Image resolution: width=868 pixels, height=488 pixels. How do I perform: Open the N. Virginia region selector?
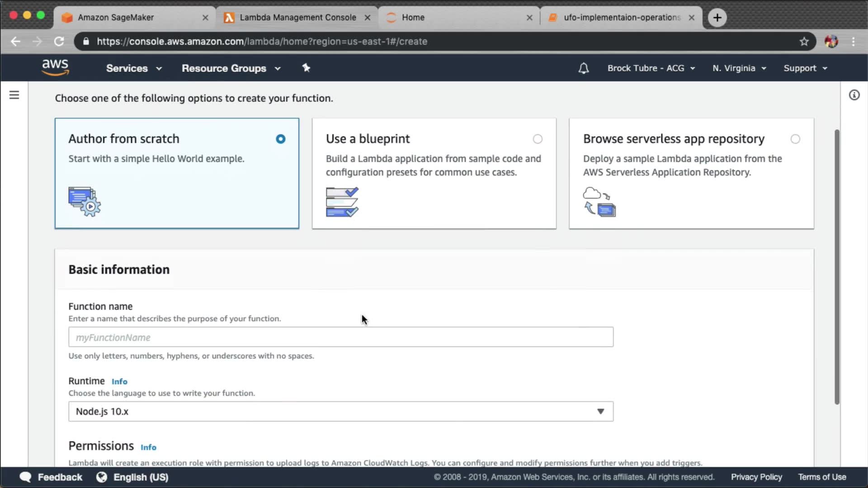point(739,68)
